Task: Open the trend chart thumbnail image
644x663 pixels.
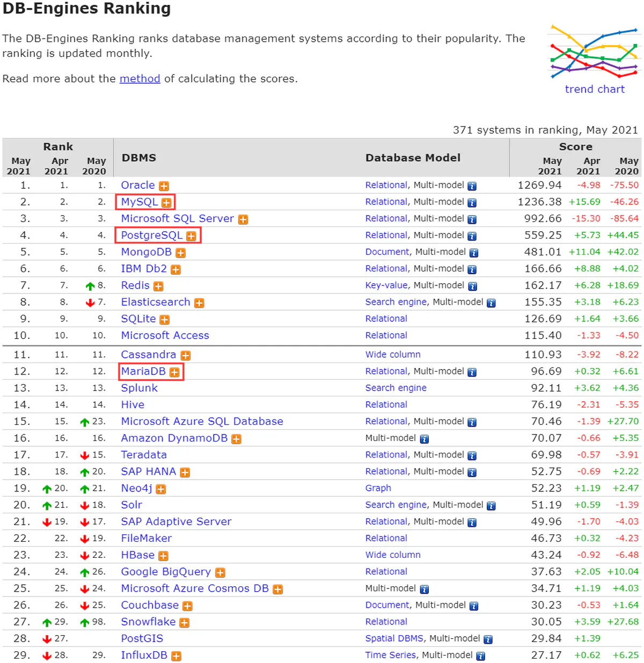Action: [x=595, y=51]
